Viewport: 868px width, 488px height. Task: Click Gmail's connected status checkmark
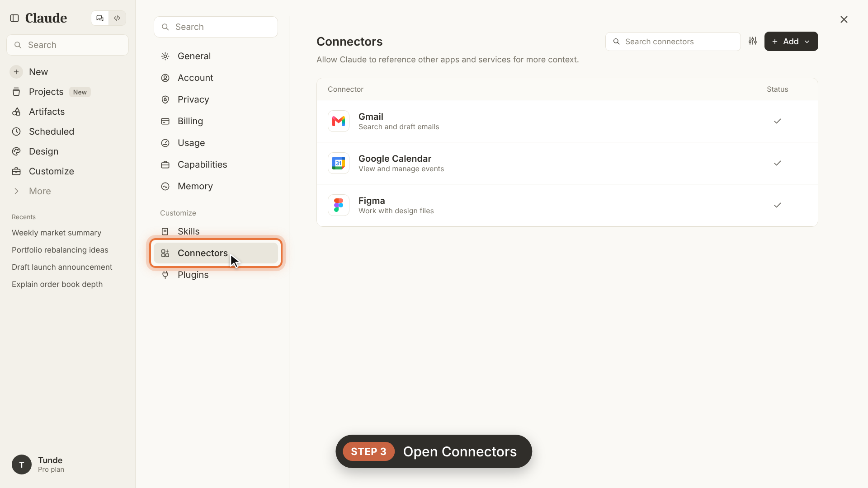pyautogui.click(x=778, y=121)
